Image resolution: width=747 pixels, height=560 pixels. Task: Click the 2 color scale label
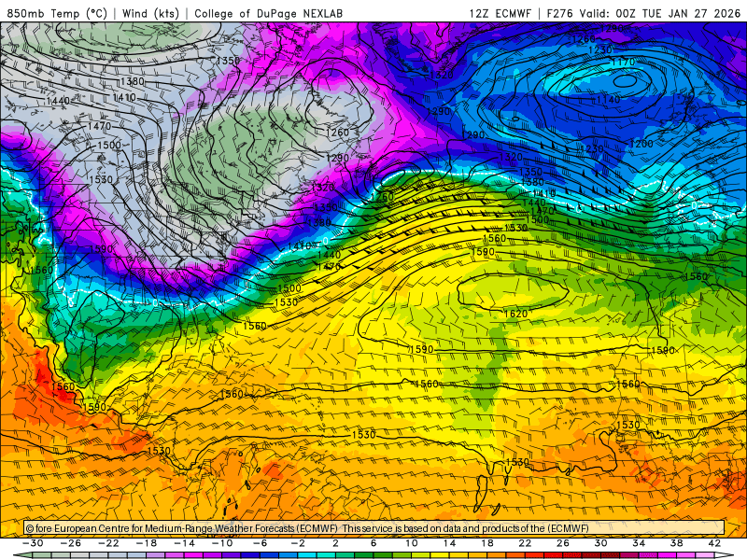pyautogui.click(x=335, y=543)
